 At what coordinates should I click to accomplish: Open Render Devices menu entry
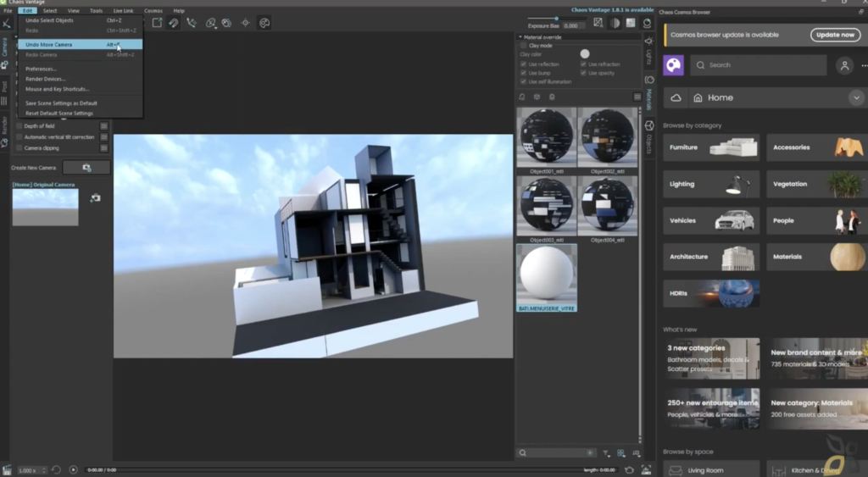[x=81, y=79]
